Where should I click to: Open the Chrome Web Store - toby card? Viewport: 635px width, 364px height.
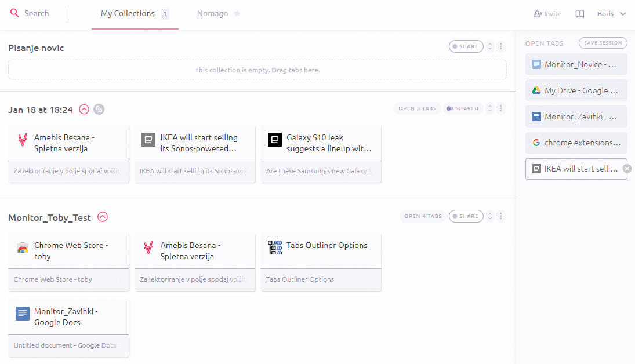pyautogui.click(x=68, y=262)
